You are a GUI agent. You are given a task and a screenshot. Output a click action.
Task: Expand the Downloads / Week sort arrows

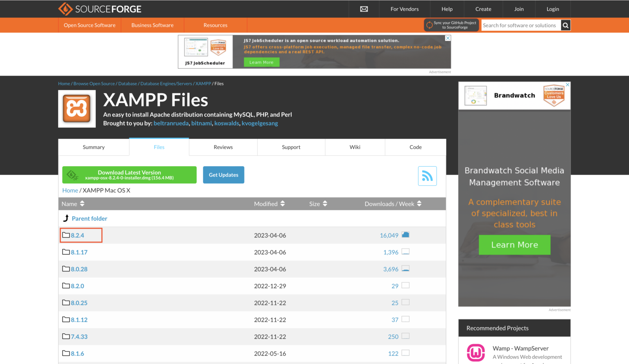click(x=419, y=203)
